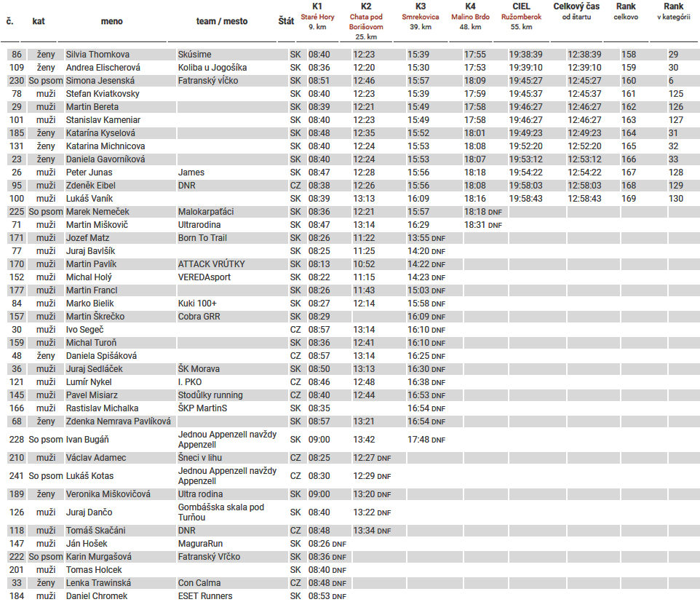
Task: Click the "team / mesto" column header
Action: tap(221, 21)
